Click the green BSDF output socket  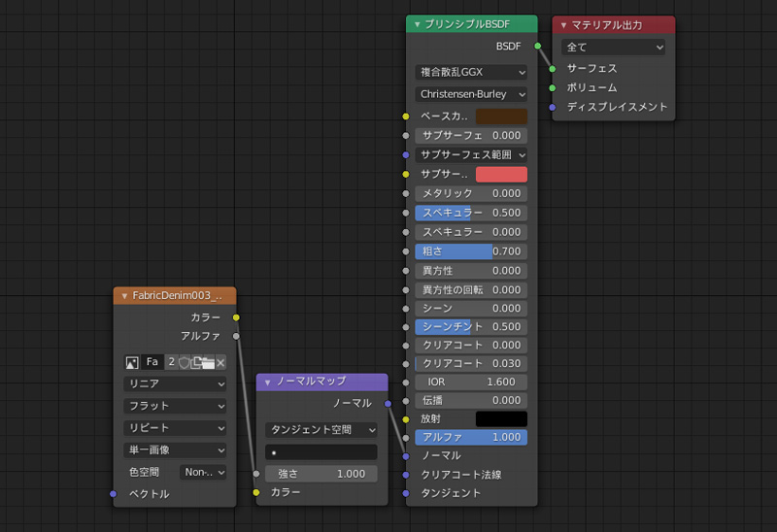(537, 46)
